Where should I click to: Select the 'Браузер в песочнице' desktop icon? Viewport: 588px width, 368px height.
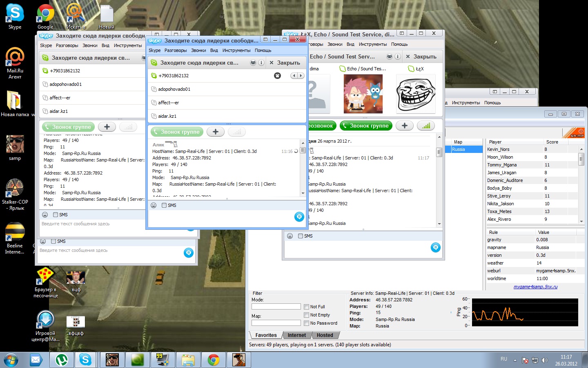45,283
